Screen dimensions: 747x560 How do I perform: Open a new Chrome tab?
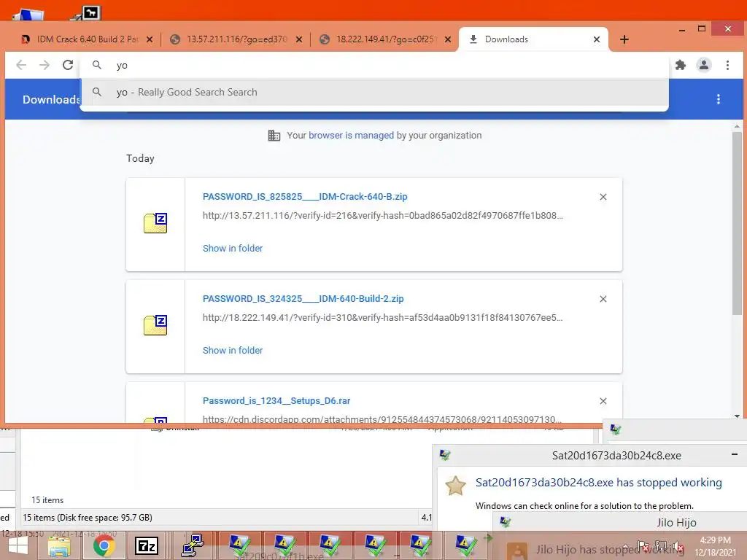point(624,39)
